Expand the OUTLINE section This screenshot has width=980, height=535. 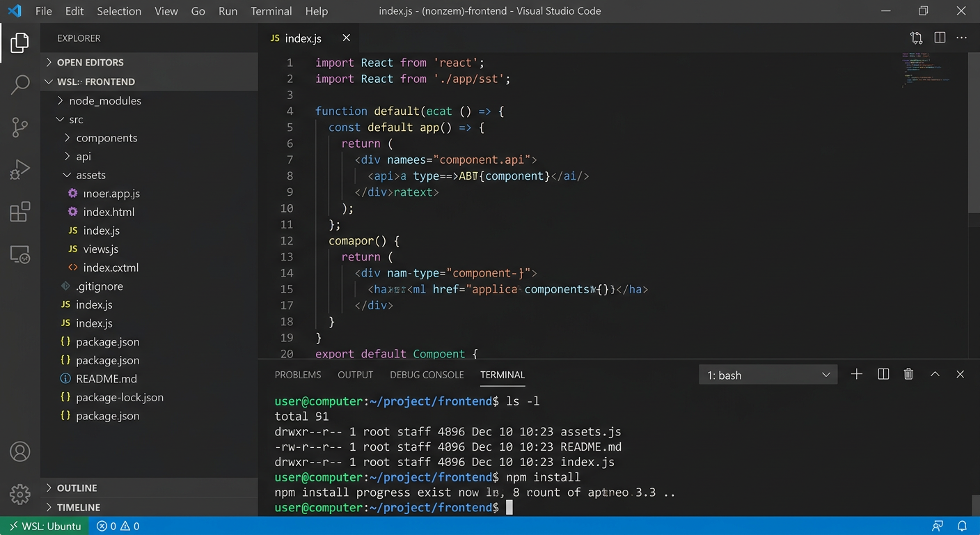point(77,488)
